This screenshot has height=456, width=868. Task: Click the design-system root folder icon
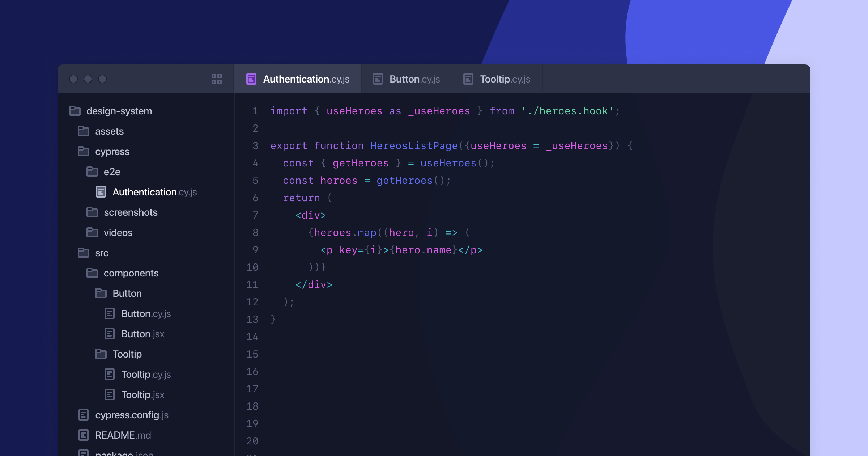[x=75, y=111]
